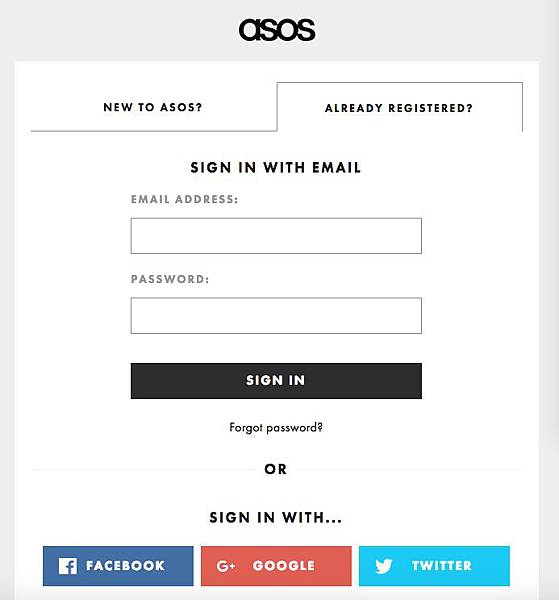
Task: Click the Facebook 'f' icon
Action: 68,566
